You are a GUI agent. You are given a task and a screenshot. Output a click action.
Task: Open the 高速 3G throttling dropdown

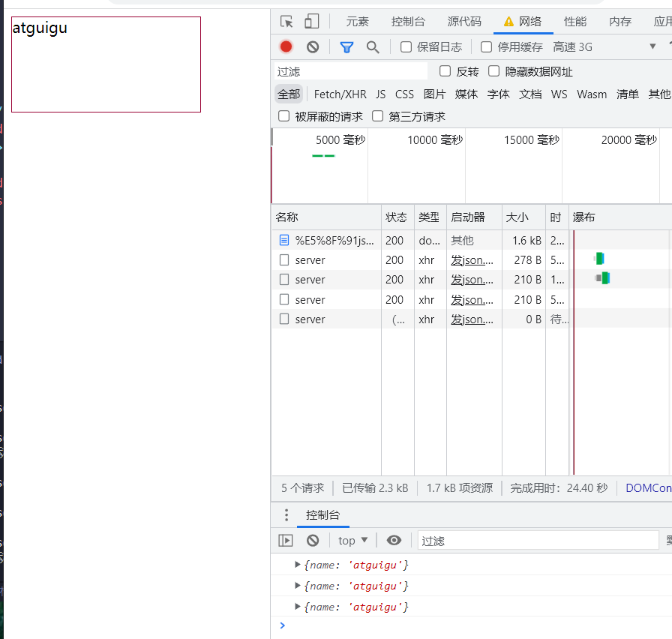(572, 46)
